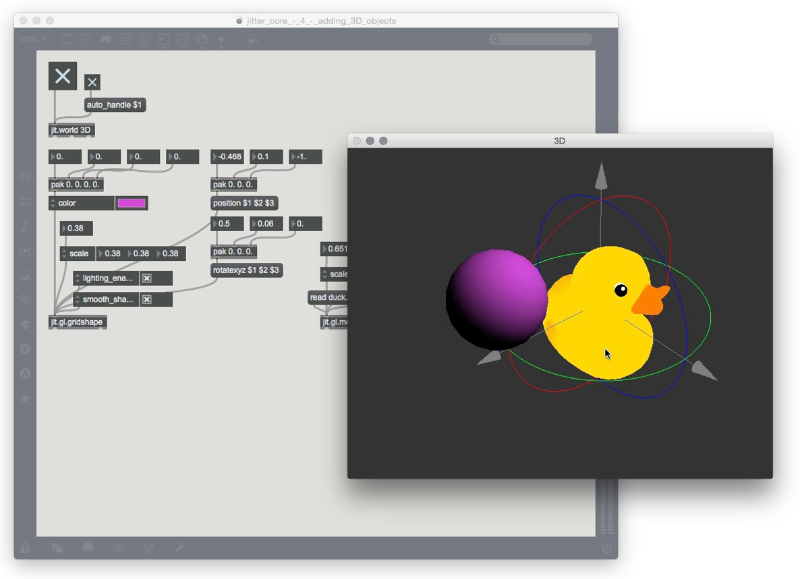Open the color attribute dropdown
The height and width of the screenshot is (579, 800).
coord(54,203)
